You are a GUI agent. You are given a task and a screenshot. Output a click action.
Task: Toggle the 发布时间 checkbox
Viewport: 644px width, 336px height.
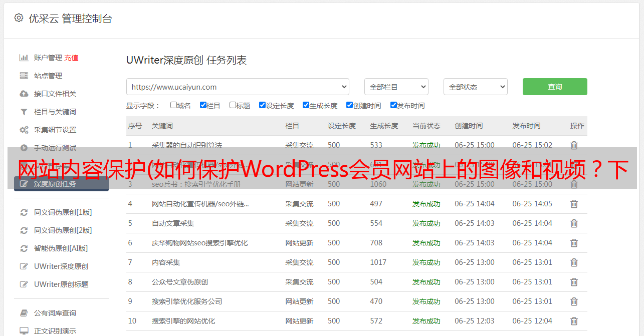tap(393, 105)
